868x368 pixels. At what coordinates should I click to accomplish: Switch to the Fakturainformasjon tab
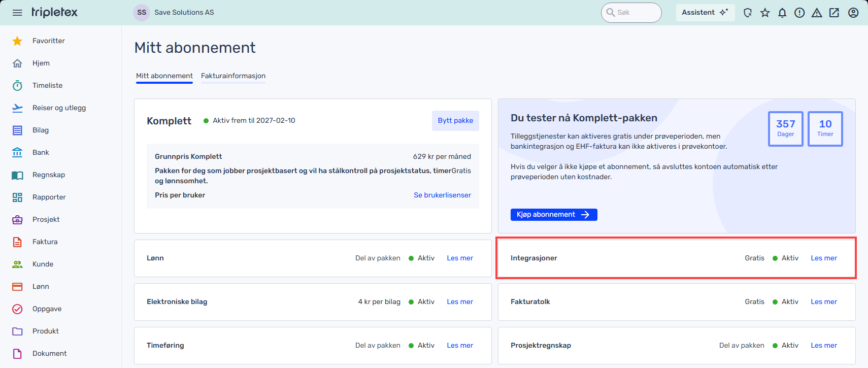coord(233,76)
